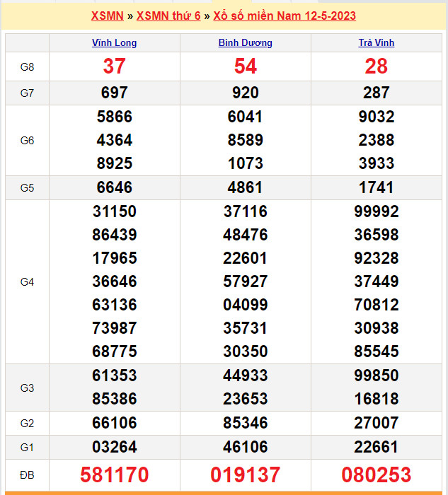The image size is (448, 495).
Task: Click G5 number 6646
Action: pos(115,187)
